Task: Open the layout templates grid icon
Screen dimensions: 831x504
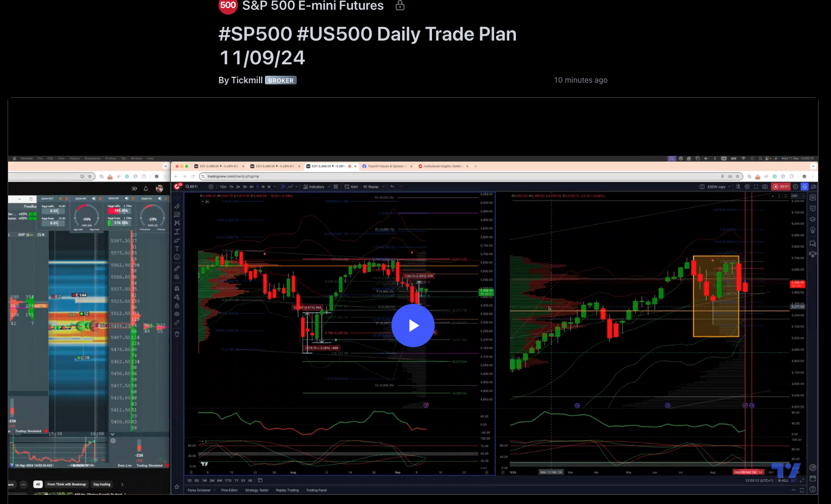Action: (x=336, y=187)
